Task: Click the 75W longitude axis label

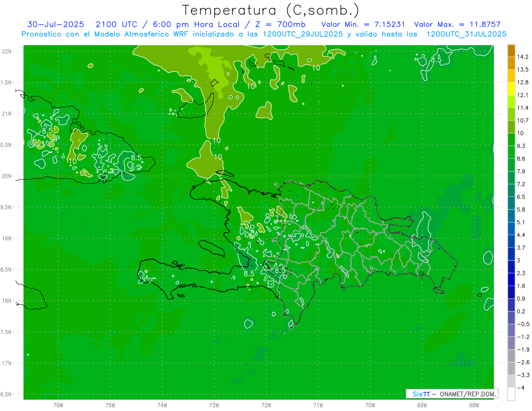Action: (110, 405)
